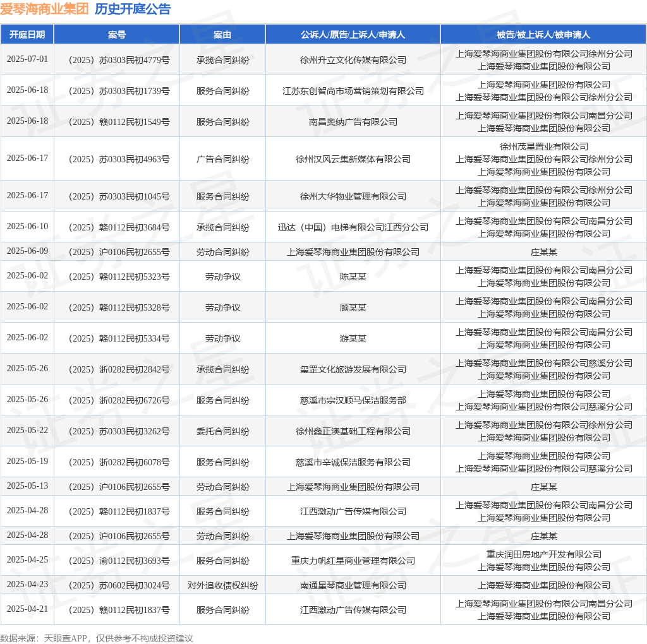Open case number 苏0303民初4779号
This screenshot has width=647, height=644.
point(119,60)
